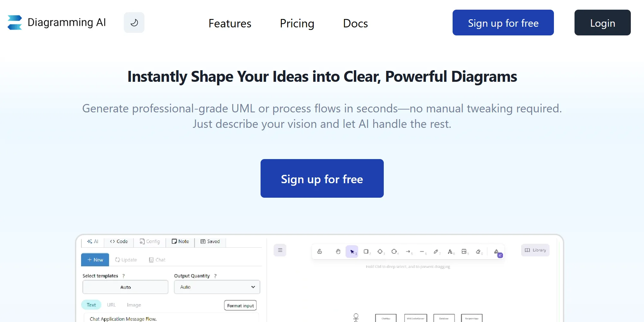This screenshot has height=322, width=644.
Task: Switch to the Config tab
Action: [x=150, y=241]
